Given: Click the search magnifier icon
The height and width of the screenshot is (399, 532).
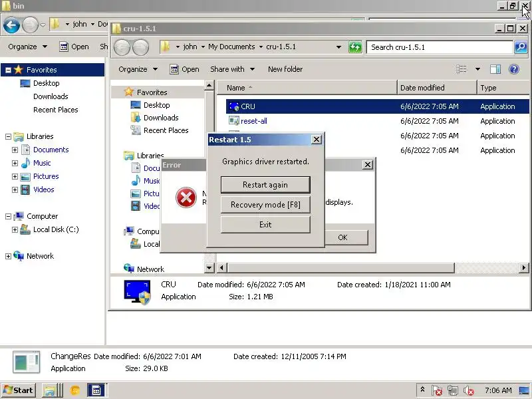Looking at the screenshot, I should pos(521,47).
